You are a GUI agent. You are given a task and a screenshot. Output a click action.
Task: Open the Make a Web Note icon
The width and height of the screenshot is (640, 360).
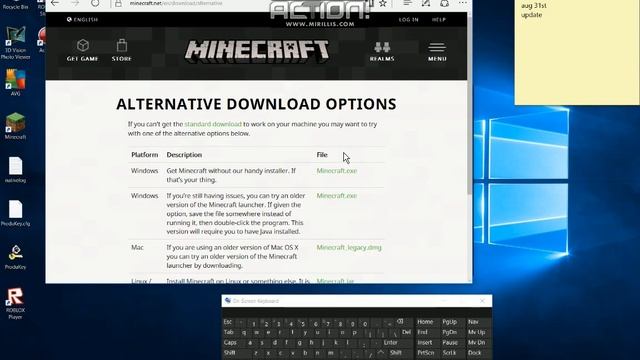tap(426, 3)
